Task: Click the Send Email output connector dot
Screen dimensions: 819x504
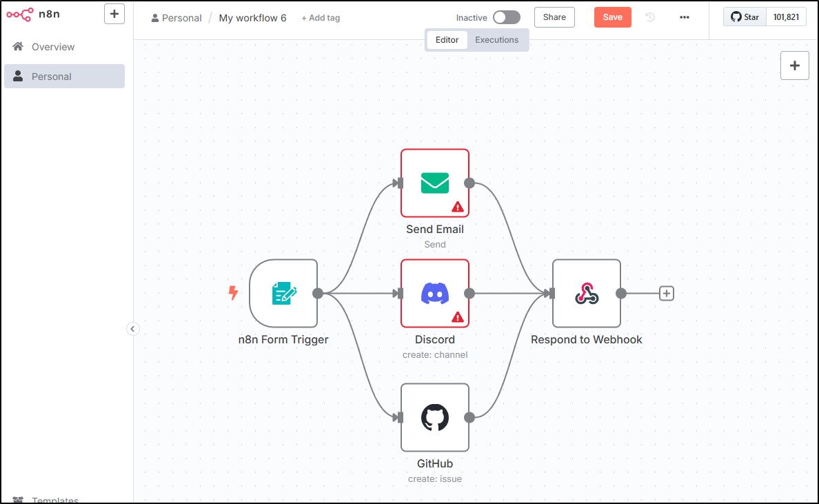Action: click(469, 183)
